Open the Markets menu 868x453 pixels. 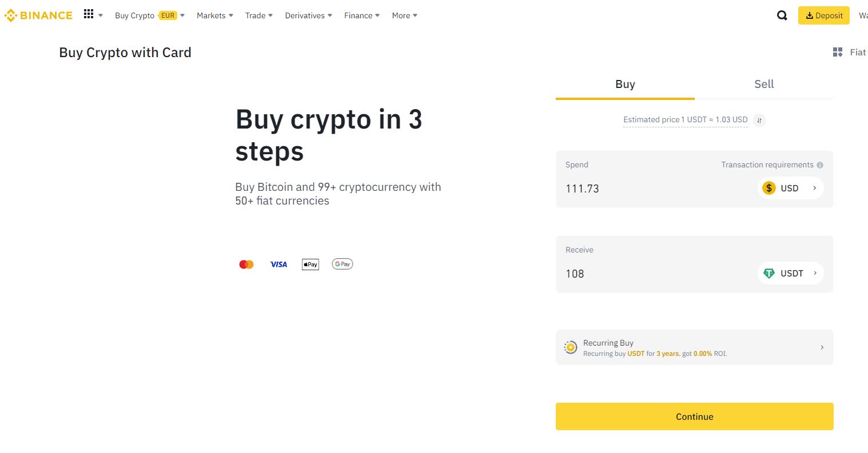[x=214, y=15]
